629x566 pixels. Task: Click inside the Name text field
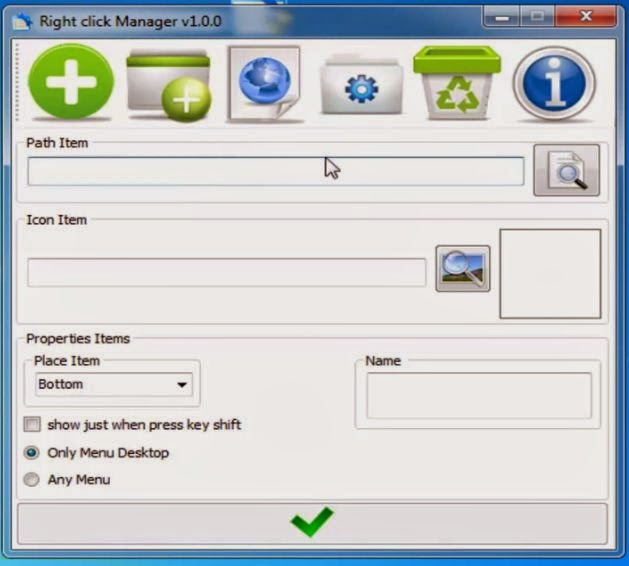(479, 396)
